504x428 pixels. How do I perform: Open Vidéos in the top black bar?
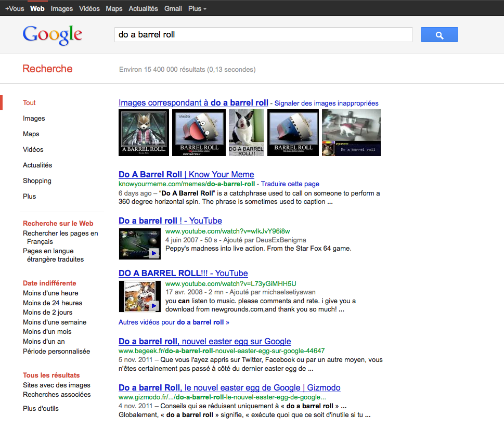point(89,9)
